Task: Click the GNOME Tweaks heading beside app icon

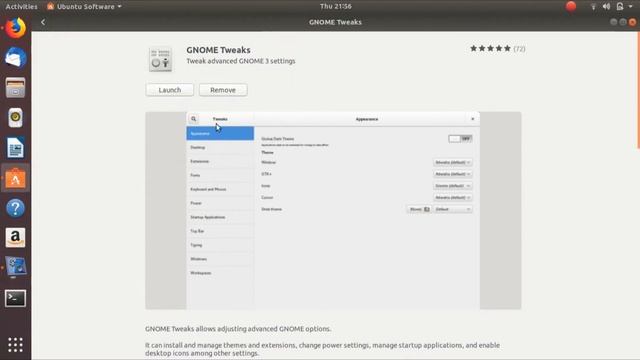Action: coord(218,50)
